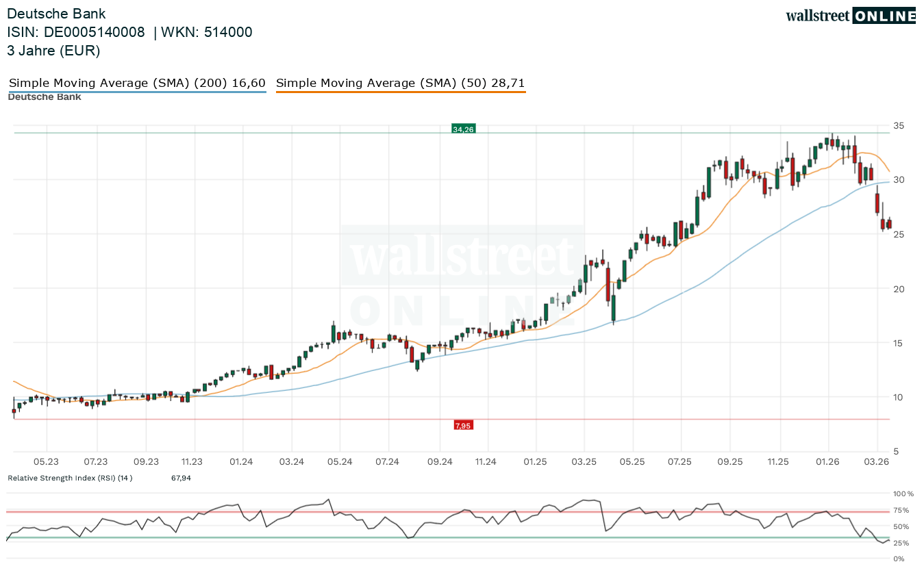
Task: Click the 3 Jahre (EUR) time range label
Action: tap(53, 51)
